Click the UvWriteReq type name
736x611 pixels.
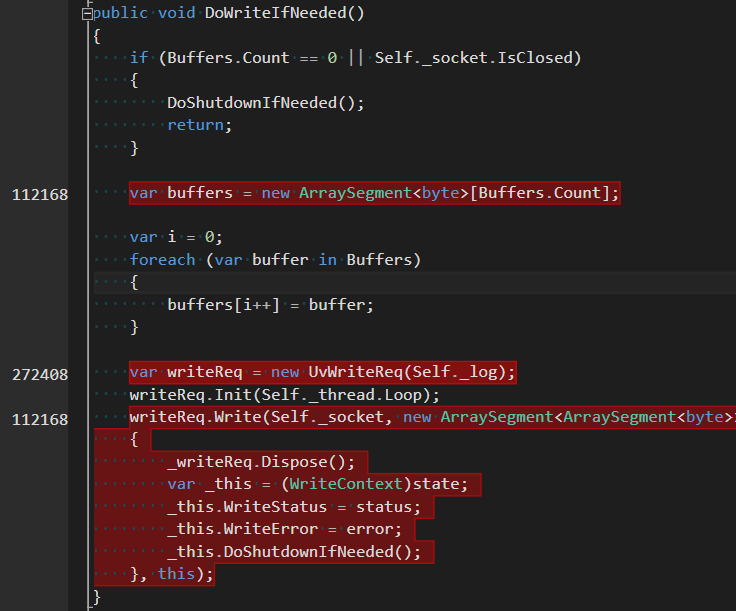click(x=355, y=372)
